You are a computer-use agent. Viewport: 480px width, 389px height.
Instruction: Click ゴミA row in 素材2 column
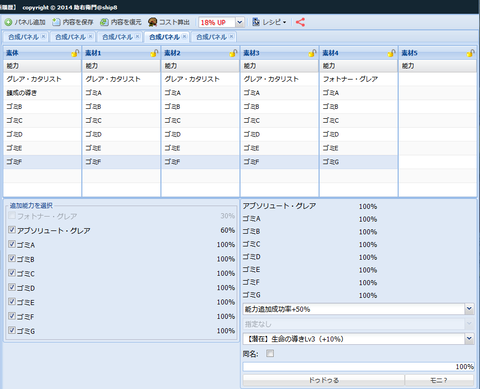coord(200,93)
